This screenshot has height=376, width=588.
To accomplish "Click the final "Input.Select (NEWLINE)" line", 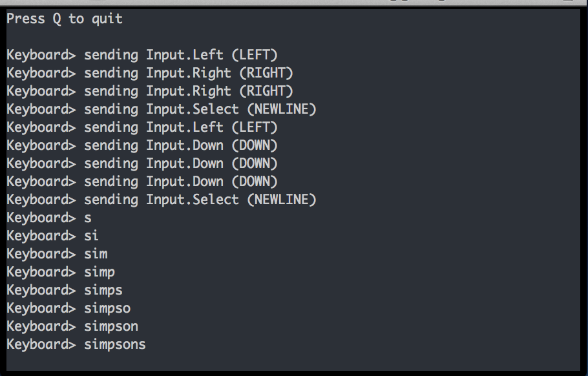I will tap(162, 200).
